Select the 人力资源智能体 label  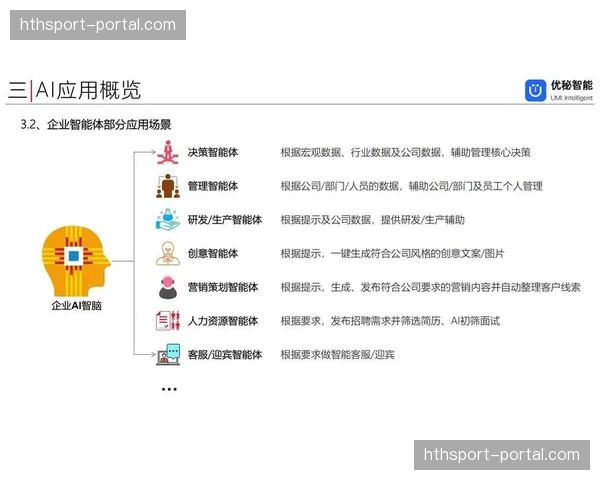[223, 321]
